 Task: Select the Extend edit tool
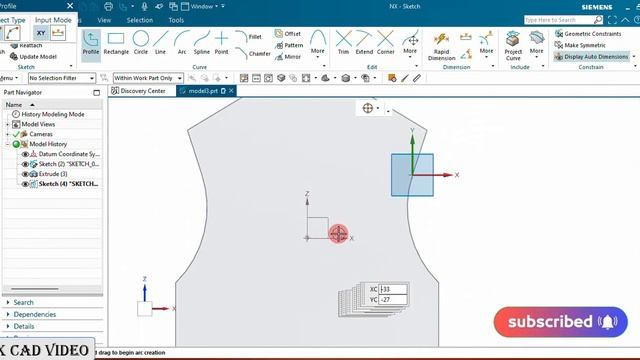tap(364, 42)
